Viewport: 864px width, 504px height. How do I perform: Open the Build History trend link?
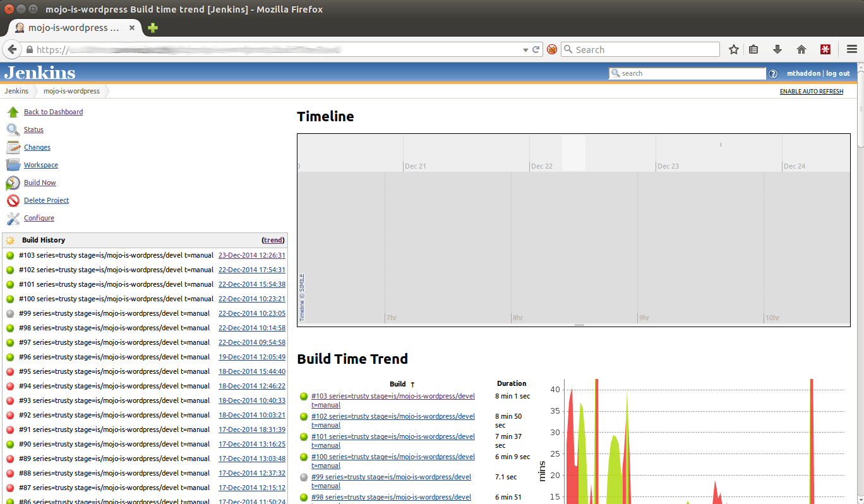click(273, 240)
